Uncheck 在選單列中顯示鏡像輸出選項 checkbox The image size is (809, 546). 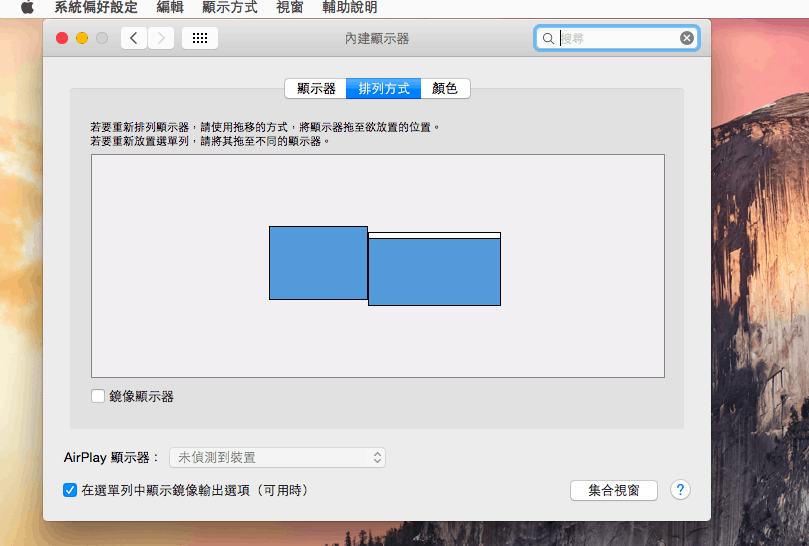point(70,490)
